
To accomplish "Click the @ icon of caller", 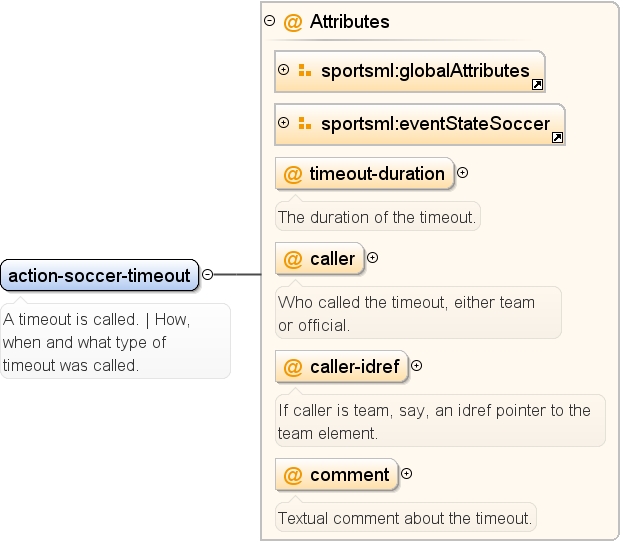I will click(293, 259).
